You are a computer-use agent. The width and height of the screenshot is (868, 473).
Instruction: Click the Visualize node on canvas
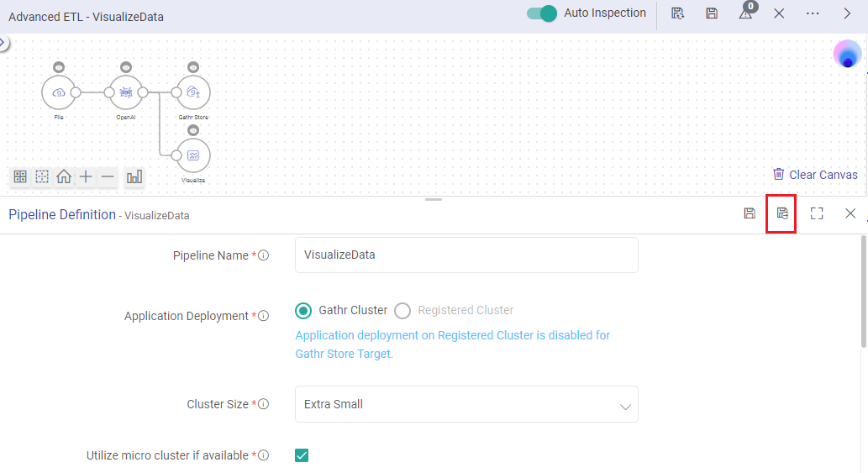click(x=193, y=155)
